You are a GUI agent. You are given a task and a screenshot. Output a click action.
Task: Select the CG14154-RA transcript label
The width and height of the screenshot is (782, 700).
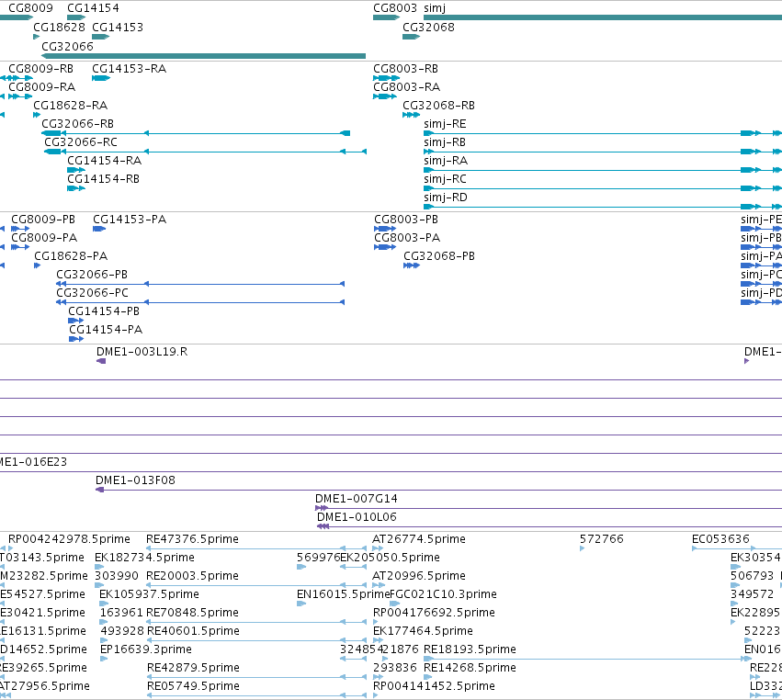tap(104, 161)
